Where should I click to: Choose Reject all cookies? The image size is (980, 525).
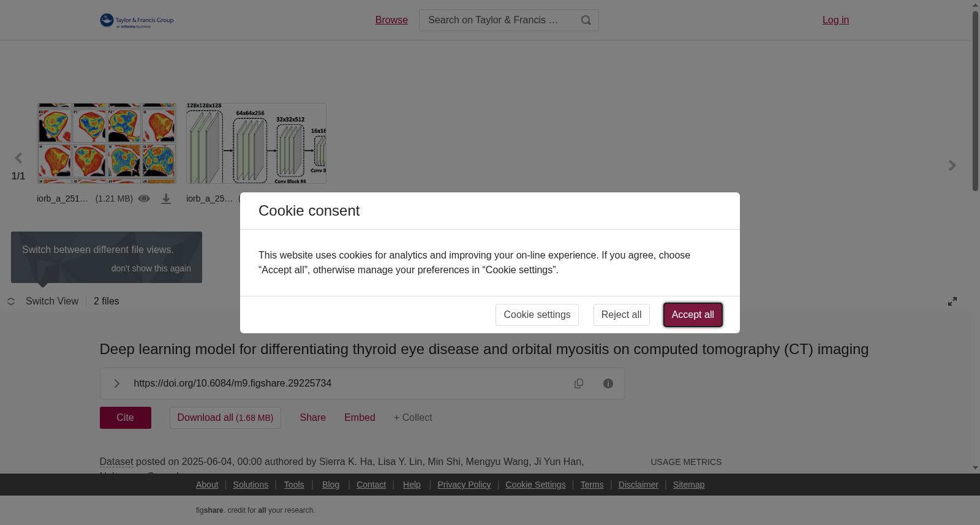click(x=621, y=315)
